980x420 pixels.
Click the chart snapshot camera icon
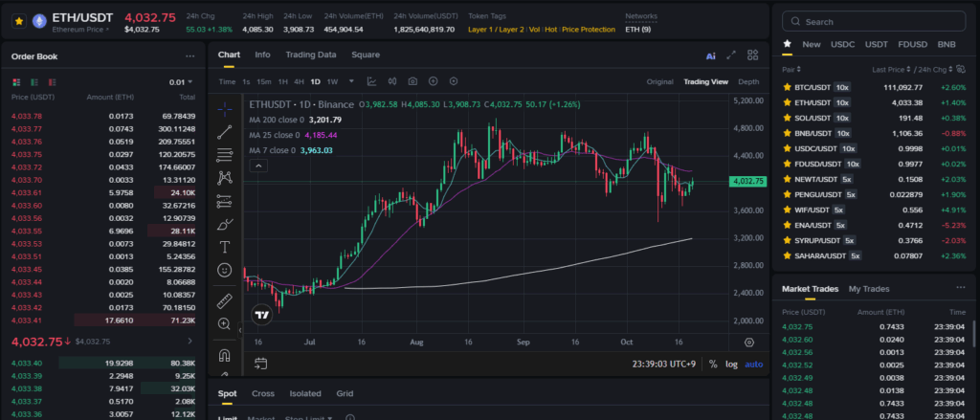412,82
